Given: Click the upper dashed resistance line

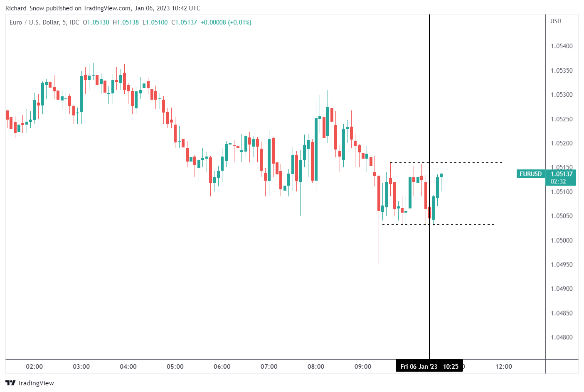Looking at the screenshot, I should (x=446, y=162).
